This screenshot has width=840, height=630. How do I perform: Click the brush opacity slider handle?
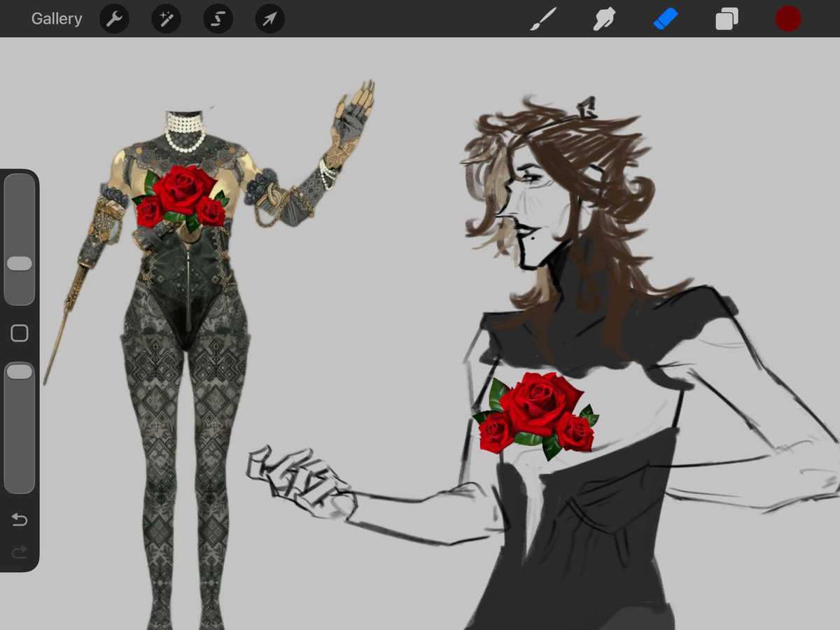[x=19, y=371]
